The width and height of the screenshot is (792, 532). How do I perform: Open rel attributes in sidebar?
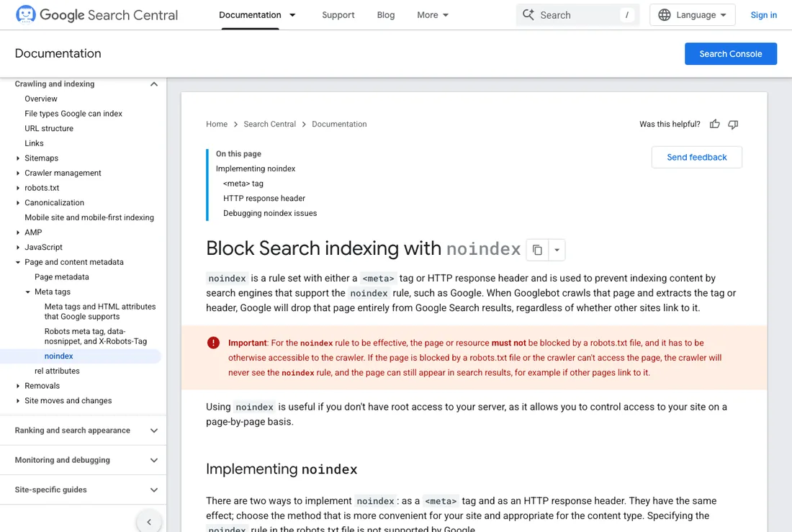point(57,371)
